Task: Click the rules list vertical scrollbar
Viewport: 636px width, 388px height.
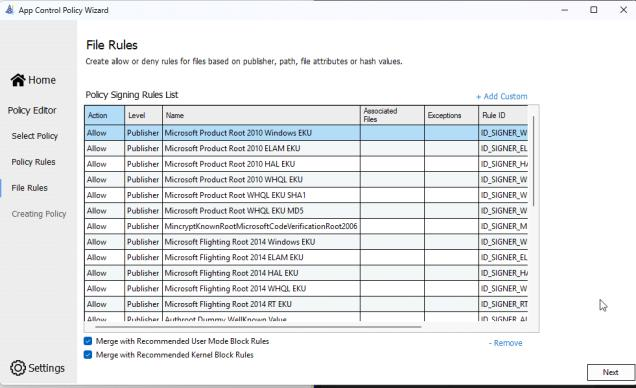Action: pyautogui.click(x=534, y=161)
